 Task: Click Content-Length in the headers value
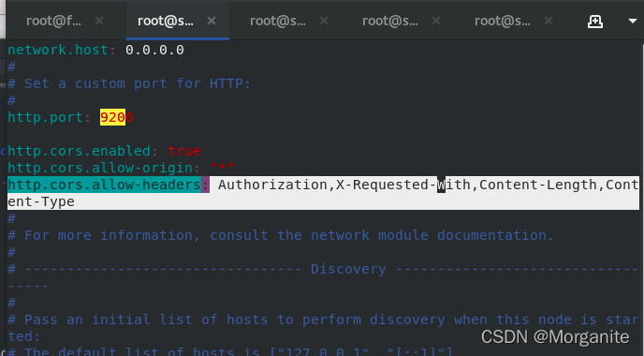pos(538,185)
